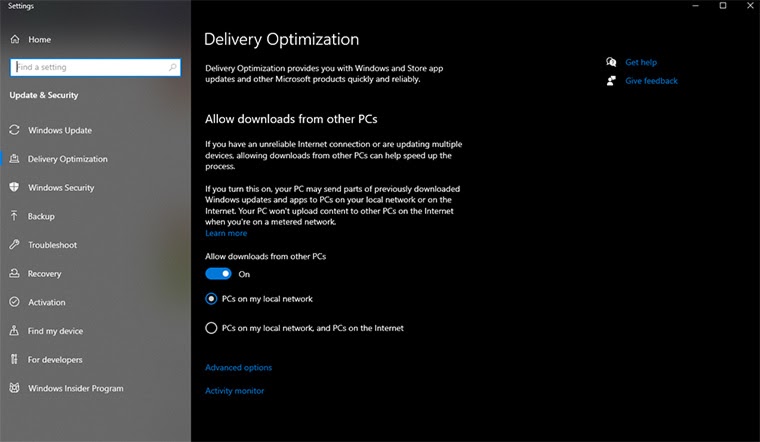Switch to the Backup page
760x442 pixels.
point(41,216)
